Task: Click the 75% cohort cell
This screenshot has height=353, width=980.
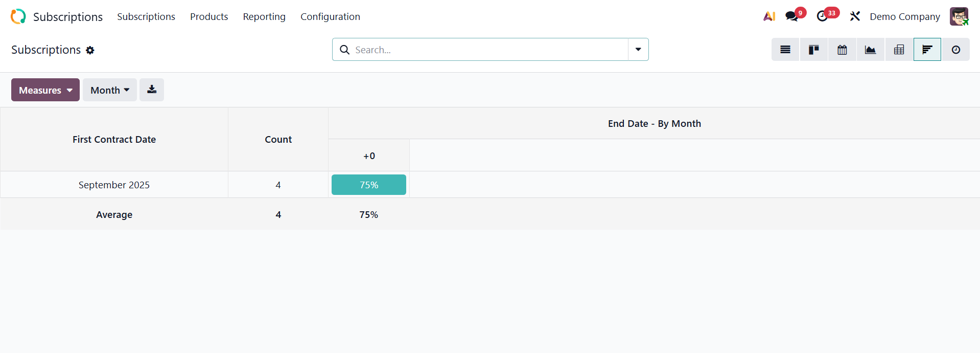Action: coord(368,185)
